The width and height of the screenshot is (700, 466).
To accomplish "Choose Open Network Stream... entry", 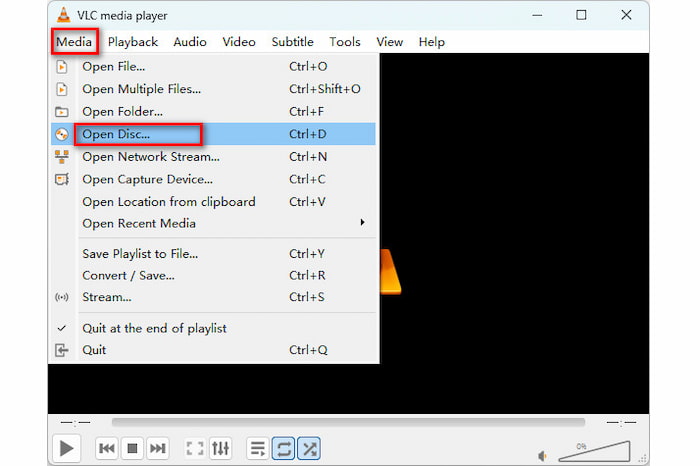I will (x=213, y=157).
